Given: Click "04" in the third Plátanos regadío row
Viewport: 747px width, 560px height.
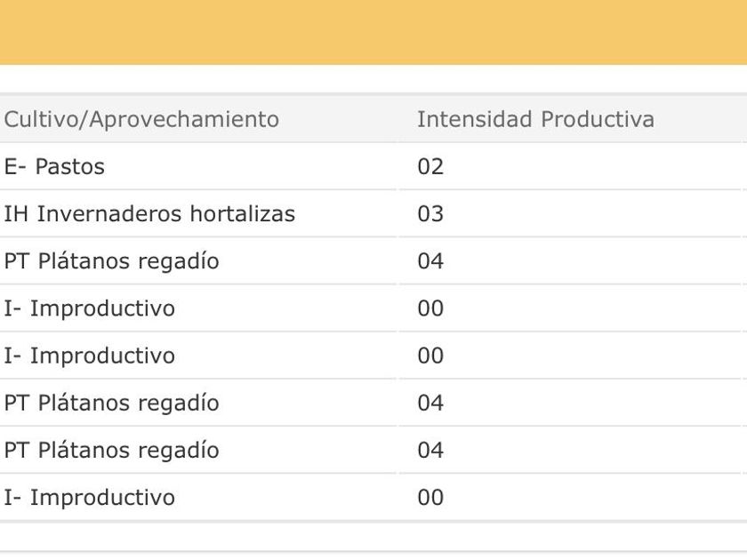Looking at the screenshot, I should [x=430, y=450].
